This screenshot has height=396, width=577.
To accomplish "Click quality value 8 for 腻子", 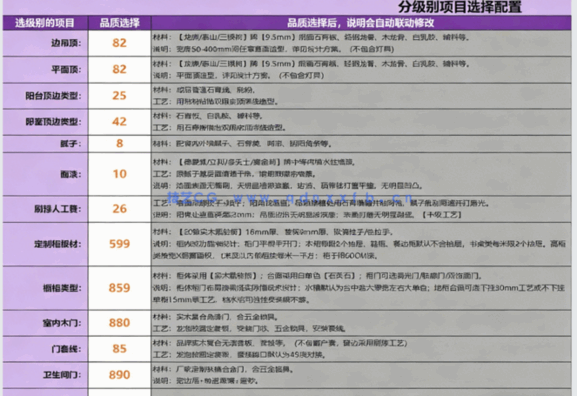I will coord(120,144).
